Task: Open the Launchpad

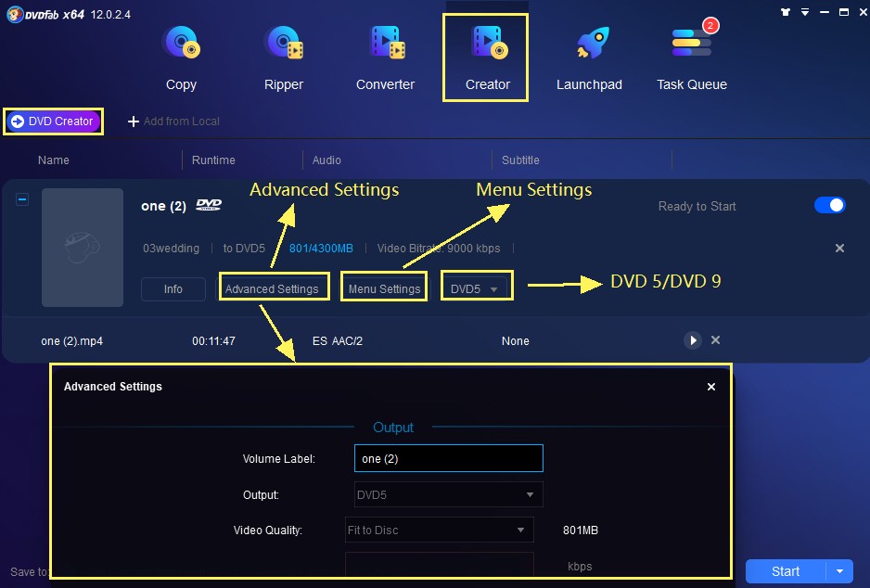Action: point(589,58)
